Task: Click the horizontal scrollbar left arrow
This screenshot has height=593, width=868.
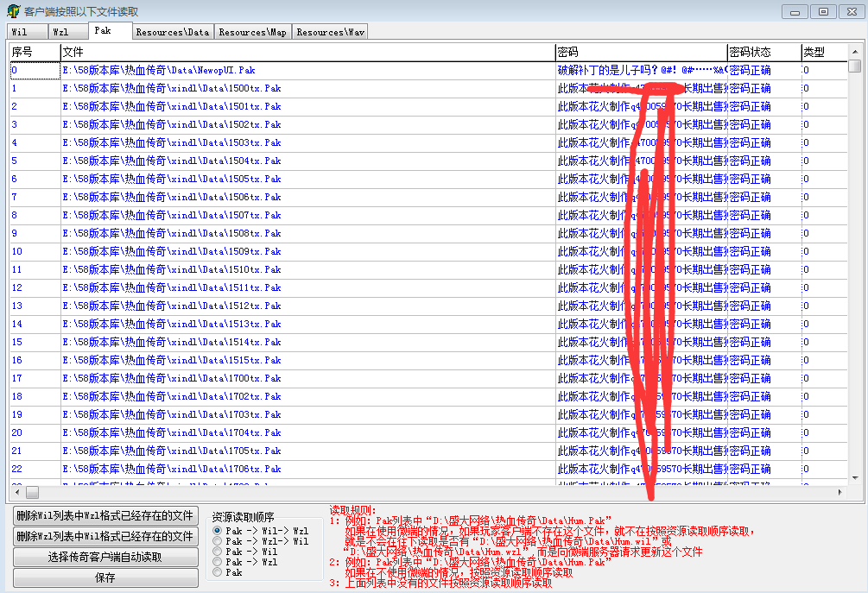Action: coord(14,492)
